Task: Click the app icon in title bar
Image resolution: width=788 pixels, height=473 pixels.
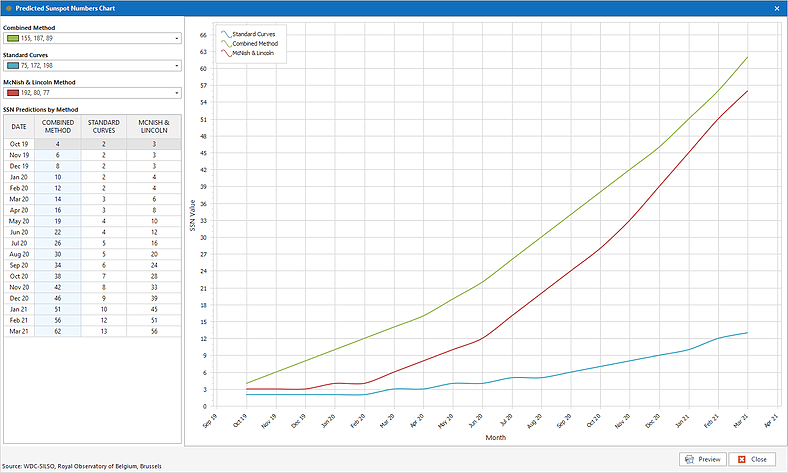Action: pos(8,8)
